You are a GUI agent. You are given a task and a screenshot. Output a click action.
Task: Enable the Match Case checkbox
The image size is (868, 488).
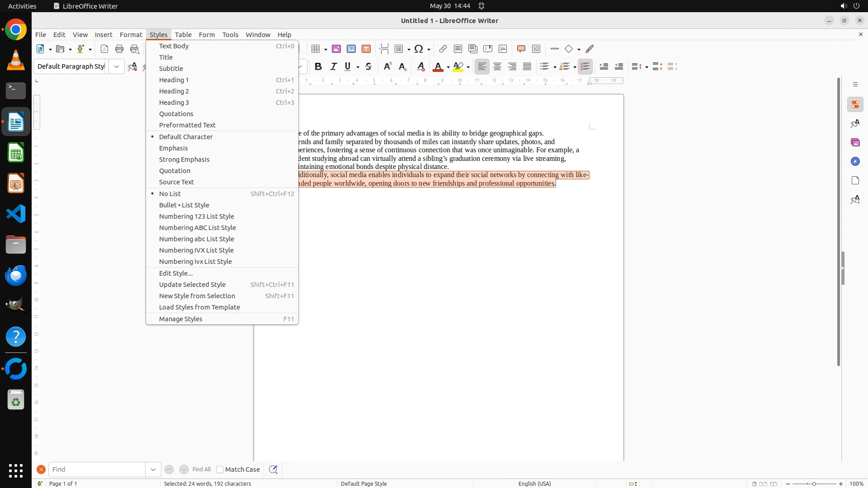tap(220, 469)
